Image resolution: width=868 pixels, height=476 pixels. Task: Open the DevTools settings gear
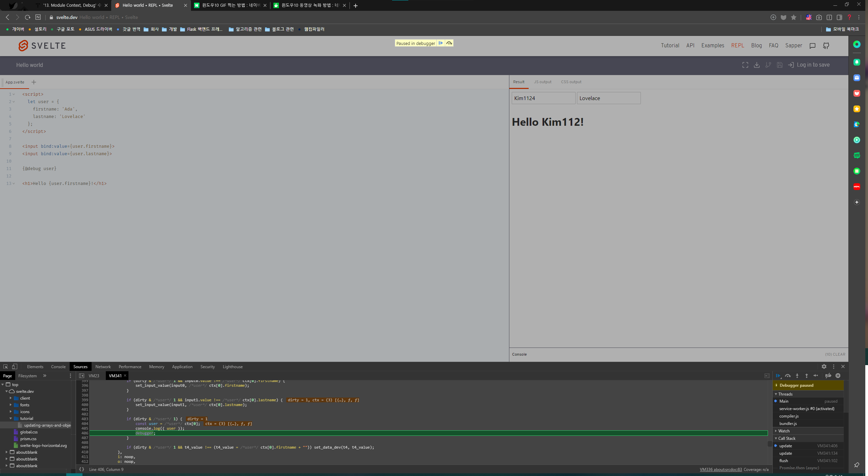point(824,366)
